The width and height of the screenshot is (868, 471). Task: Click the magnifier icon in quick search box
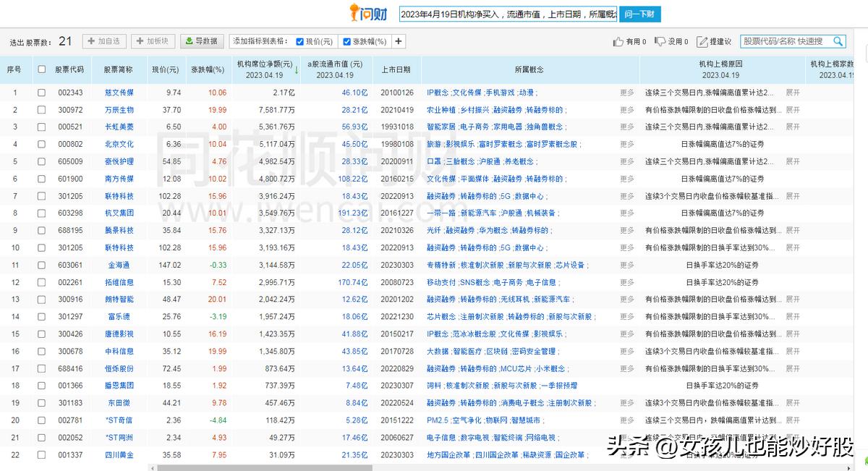click(839, 41)
